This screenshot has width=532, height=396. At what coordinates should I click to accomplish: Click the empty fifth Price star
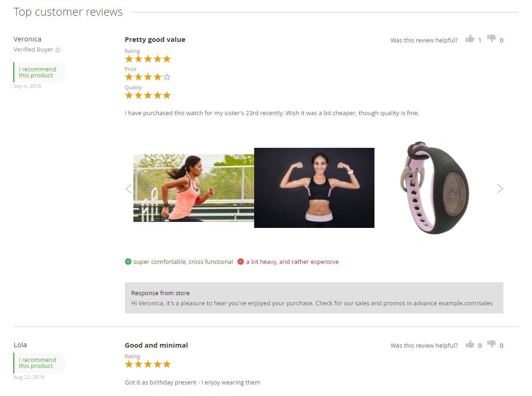166,77
